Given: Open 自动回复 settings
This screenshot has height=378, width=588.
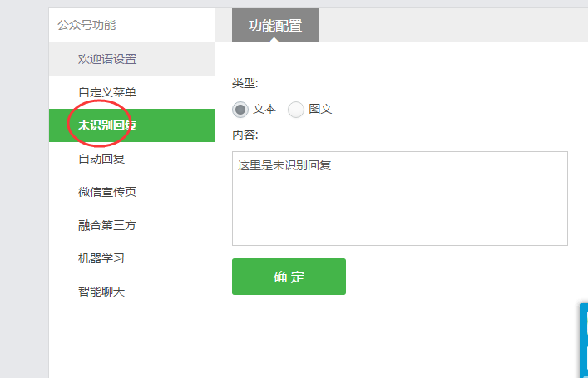Looking at the screenshot, I should pyautogui.click(x=131, y=159).
